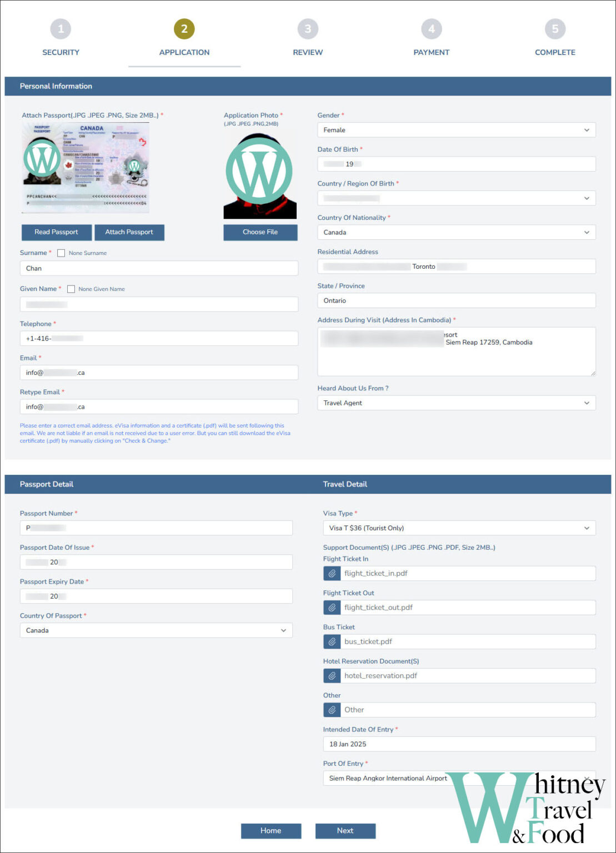Check the None Surname checkbox
The width and height of the screenshot is (616, 853).
pos(61,253)
